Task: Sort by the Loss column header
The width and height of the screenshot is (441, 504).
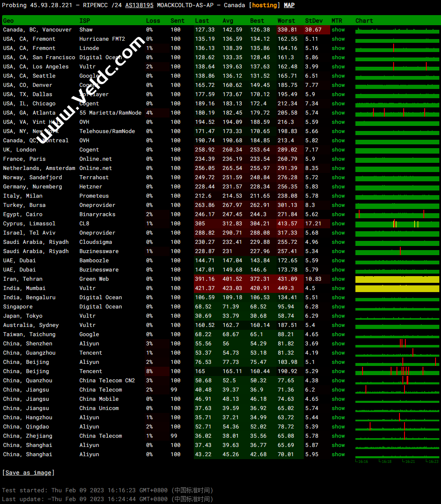Action: [153, 21]
